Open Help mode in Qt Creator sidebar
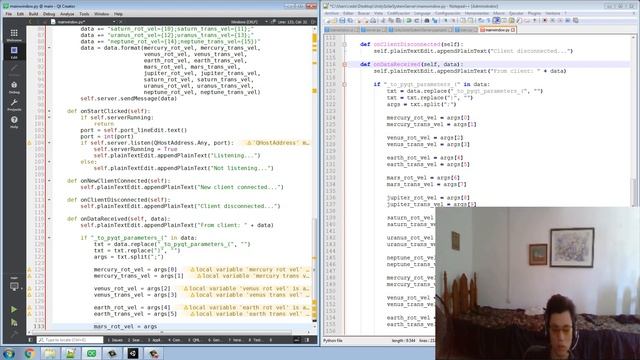This screenshot has width=640, height=360. pos(14,122)
